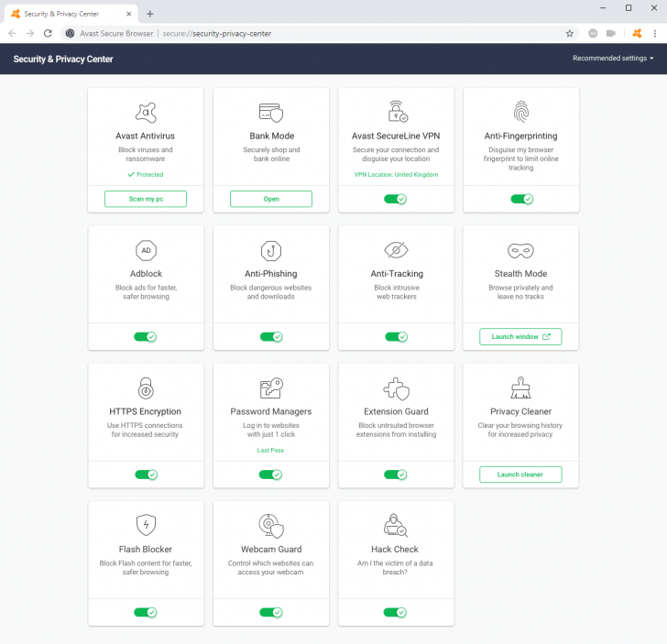The width and height of the screenshot is (667, 644).
Task: Click 'Control which websites can' description text
Action: pyautogui.click(x=270, y=563)
